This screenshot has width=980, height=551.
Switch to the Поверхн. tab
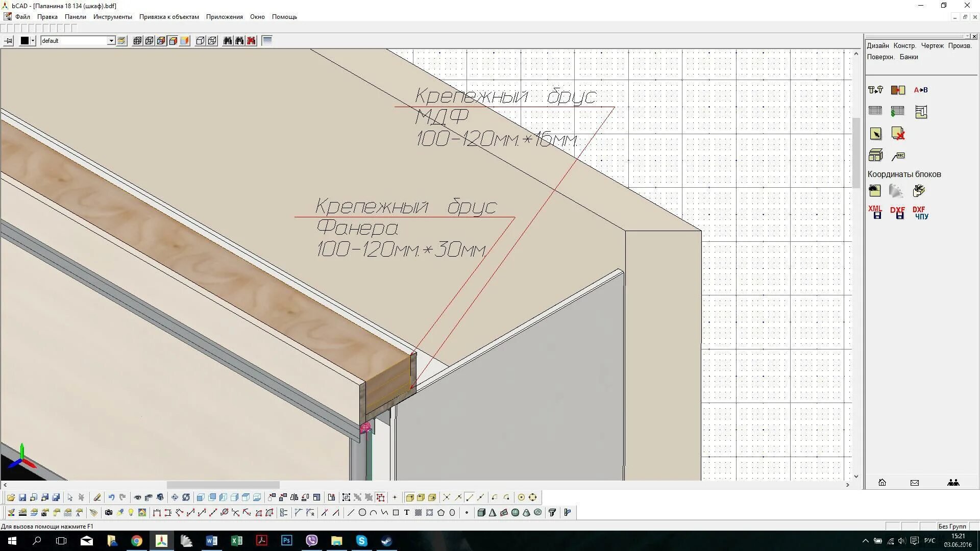click(x=880, y=57)
